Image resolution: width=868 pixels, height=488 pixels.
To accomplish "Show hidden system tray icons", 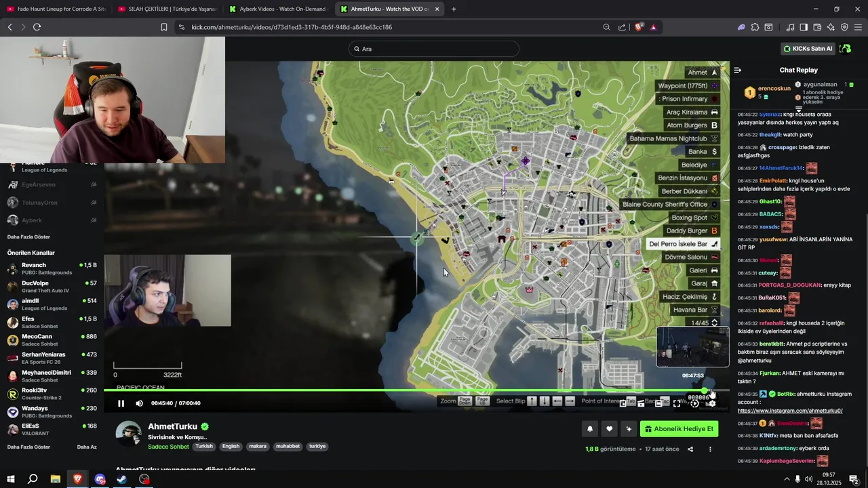I will 787,479.
